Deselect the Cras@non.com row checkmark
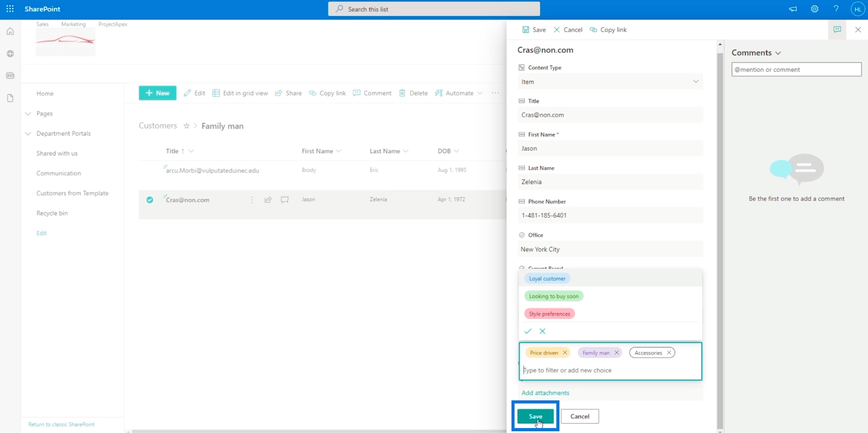Viewport: 868px width, 433px height. click(150, 200)
